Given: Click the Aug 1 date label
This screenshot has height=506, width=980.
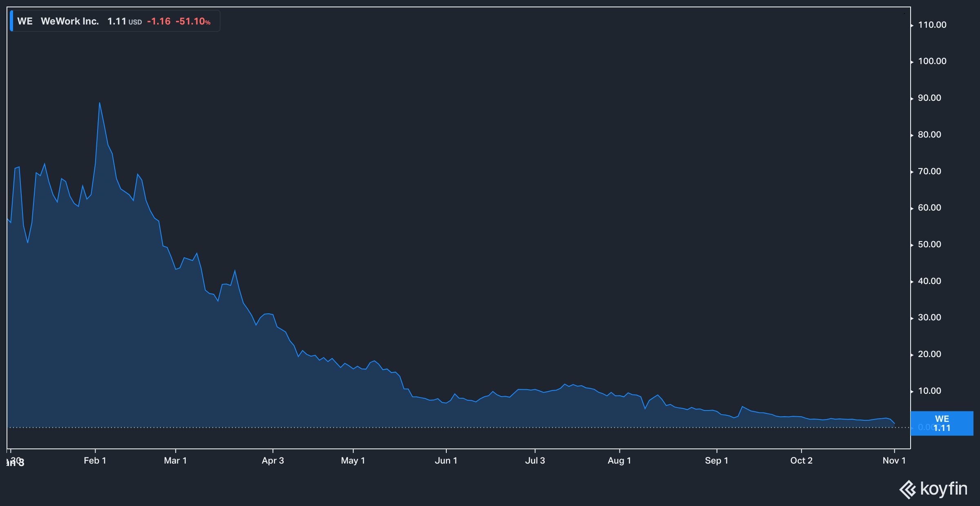Looking at the screenshot, I should pyautogui.click(x=619, y=461).
